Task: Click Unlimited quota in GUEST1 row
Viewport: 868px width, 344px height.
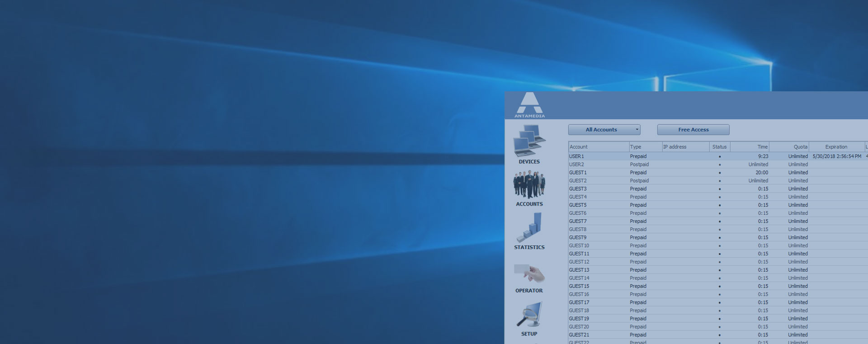Action: (798, 173)
